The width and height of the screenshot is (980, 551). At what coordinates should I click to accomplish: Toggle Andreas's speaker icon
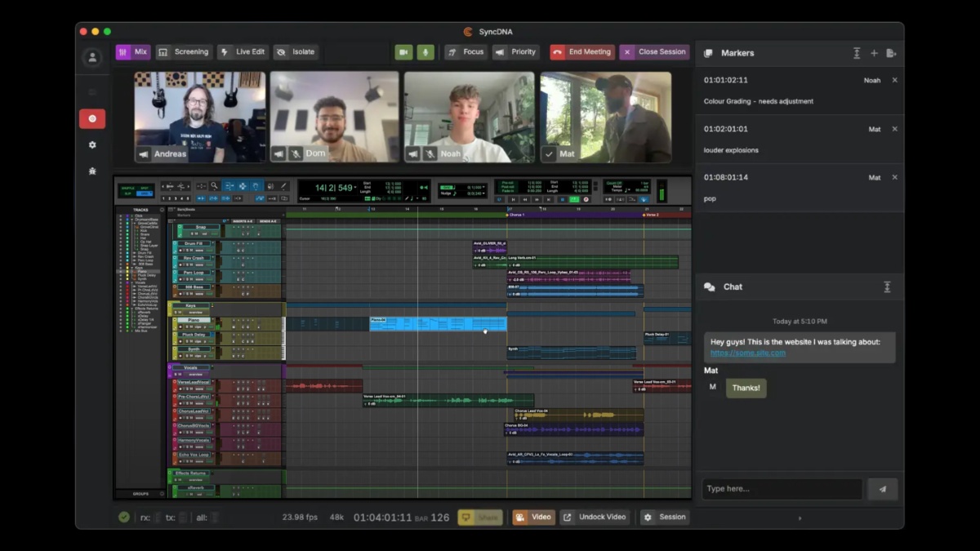144,153
